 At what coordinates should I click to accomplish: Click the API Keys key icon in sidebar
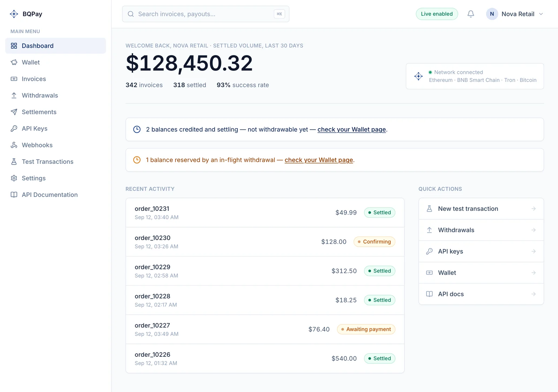point(14,129)
